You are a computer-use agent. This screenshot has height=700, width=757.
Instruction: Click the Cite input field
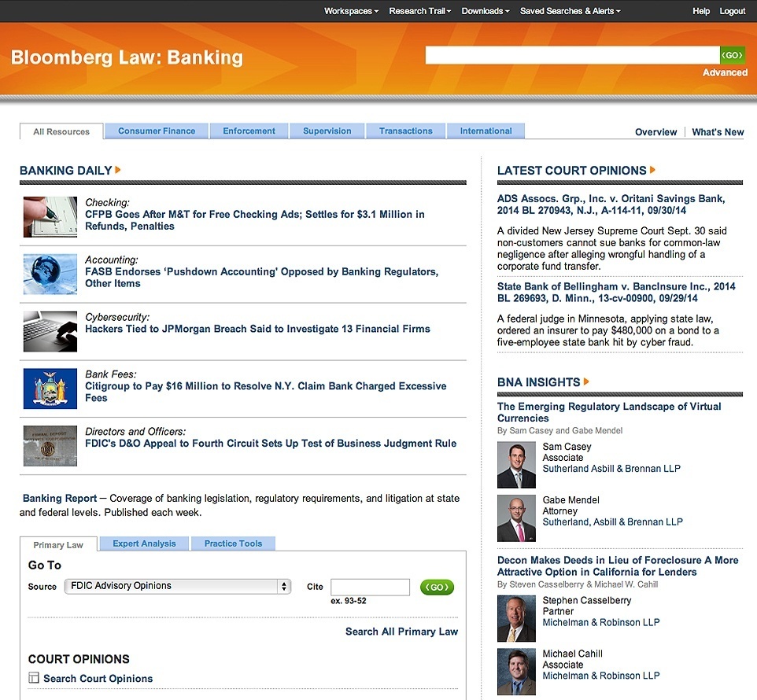(x=371, y=587)
